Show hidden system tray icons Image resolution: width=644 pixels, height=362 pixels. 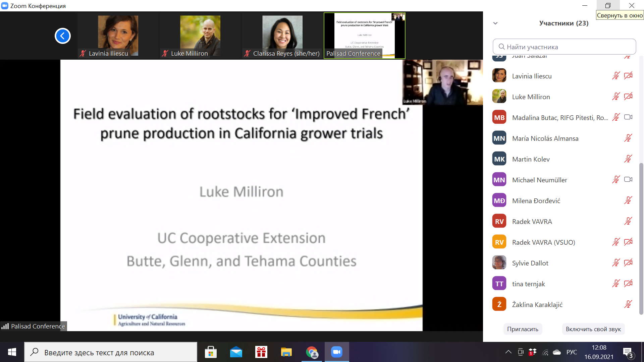(x=508, y=352)
